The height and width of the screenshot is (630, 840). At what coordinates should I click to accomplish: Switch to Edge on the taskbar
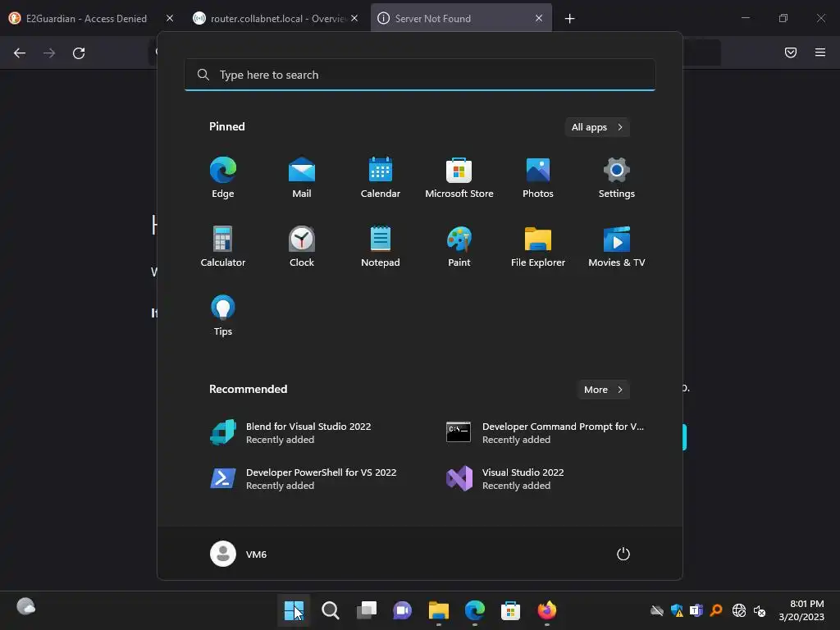click(x=475, y=610)
